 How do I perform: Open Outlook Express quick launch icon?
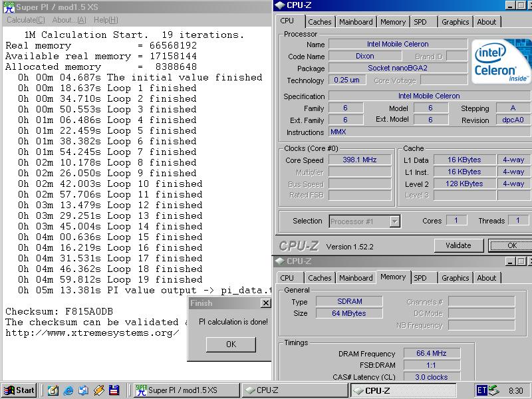click(x=84, y=390)
